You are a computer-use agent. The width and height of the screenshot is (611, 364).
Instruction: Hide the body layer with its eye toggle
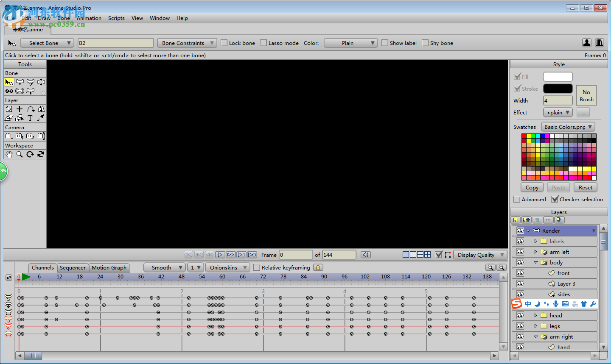click(x=519, y=262)
